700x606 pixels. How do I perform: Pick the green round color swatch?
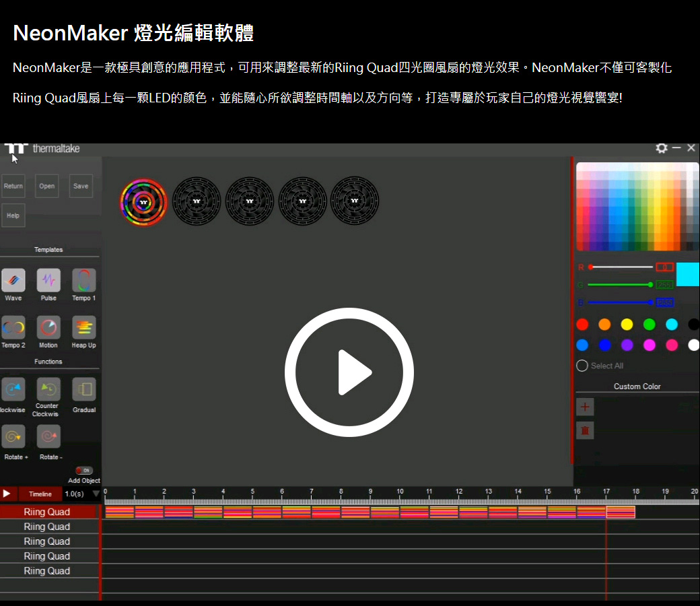click(x=649, y=325)
